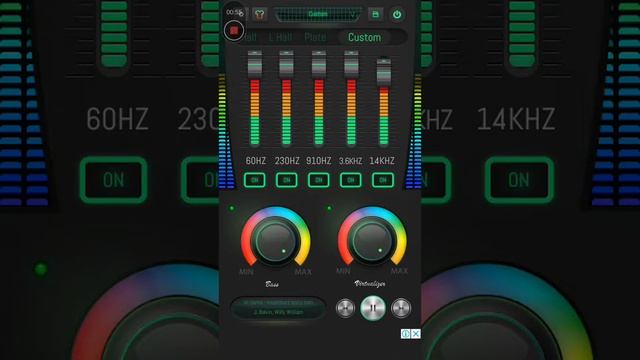Click the 00:56 recording timer
The image size is (640, 360).
tap(234, 12)
